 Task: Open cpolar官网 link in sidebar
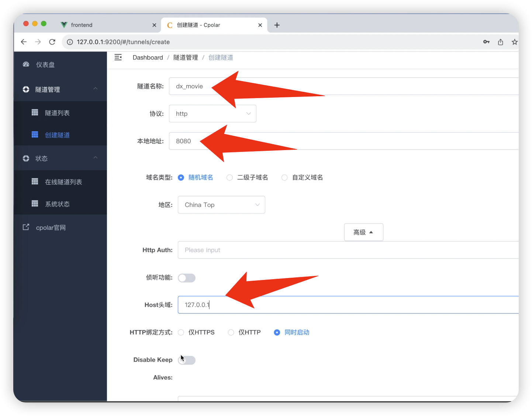(x=60, y=228)
